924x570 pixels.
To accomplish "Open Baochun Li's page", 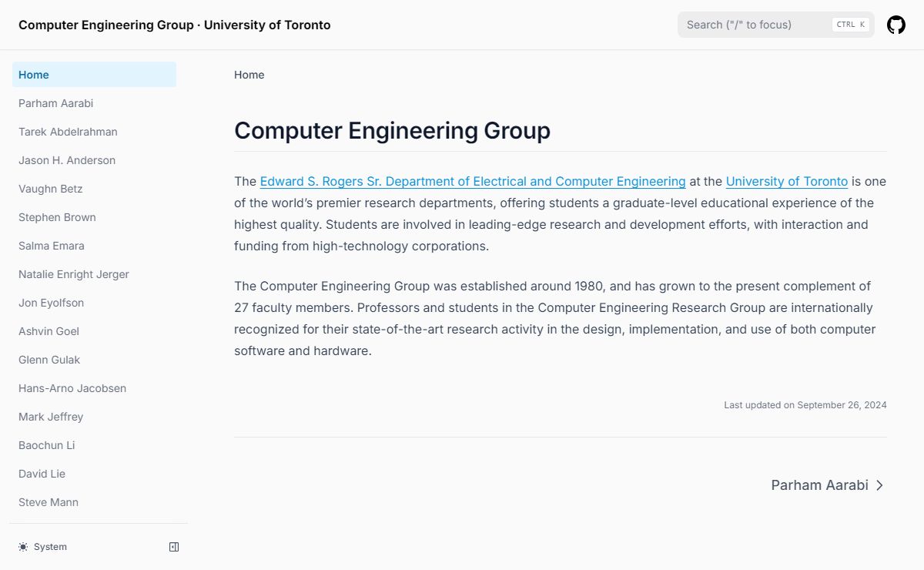I will click(94, 445).
